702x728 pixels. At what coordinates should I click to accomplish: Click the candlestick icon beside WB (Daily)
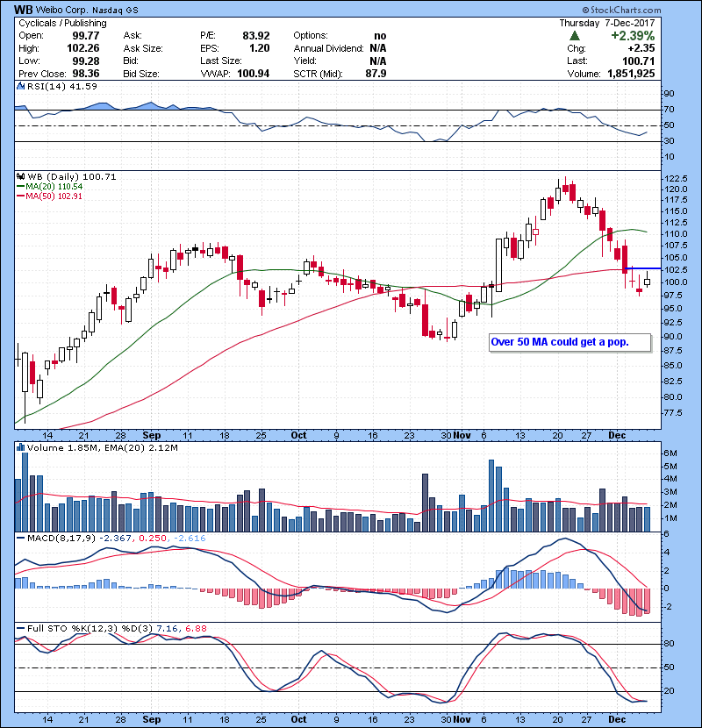[x=20, y=176]
